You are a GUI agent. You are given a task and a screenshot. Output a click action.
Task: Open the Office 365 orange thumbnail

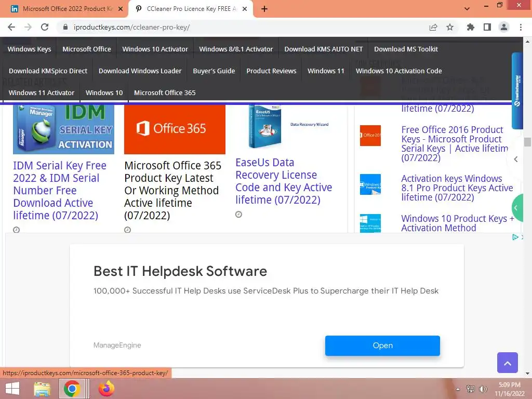(175, 129)
